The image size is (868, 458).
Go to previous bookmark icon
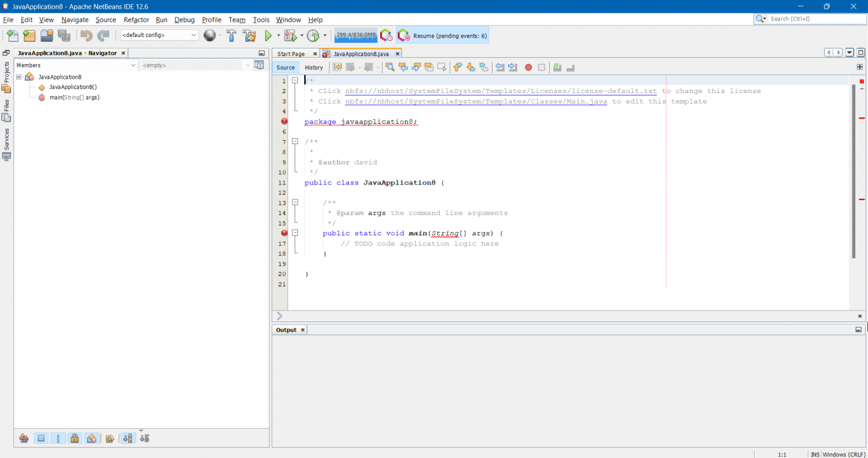point(458,68)
